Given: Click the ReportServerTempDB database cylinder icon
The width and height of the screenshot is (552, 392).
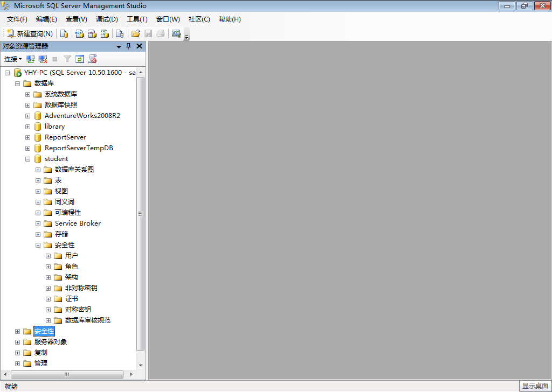Looking at the screenshot, I should point(38,148).
